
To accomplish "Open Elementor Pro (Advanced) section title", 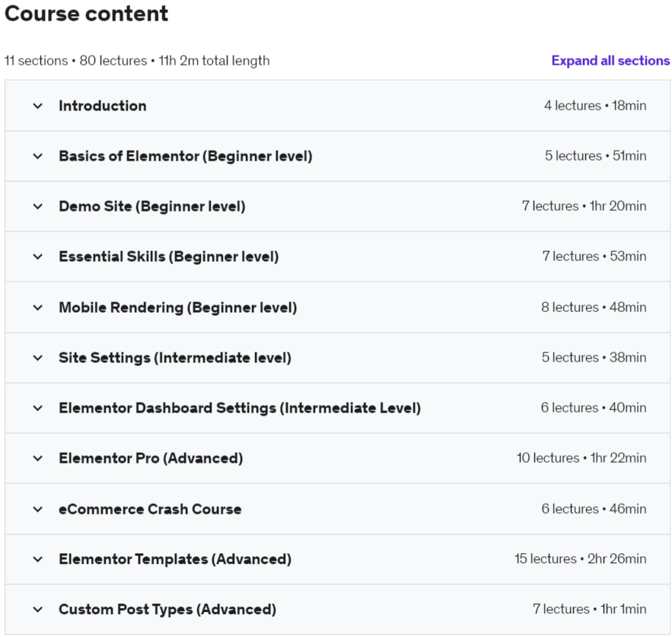I will [x=151, y=458].
